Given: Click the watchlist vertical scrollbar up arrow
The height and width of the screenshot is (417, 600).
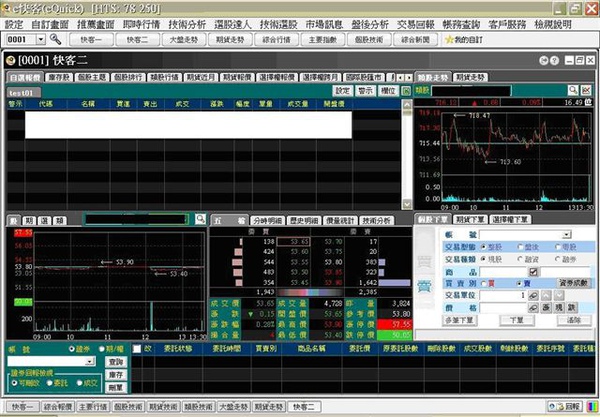Looking at the screenshot, I should pyautogui.click(x=407, y=104).
